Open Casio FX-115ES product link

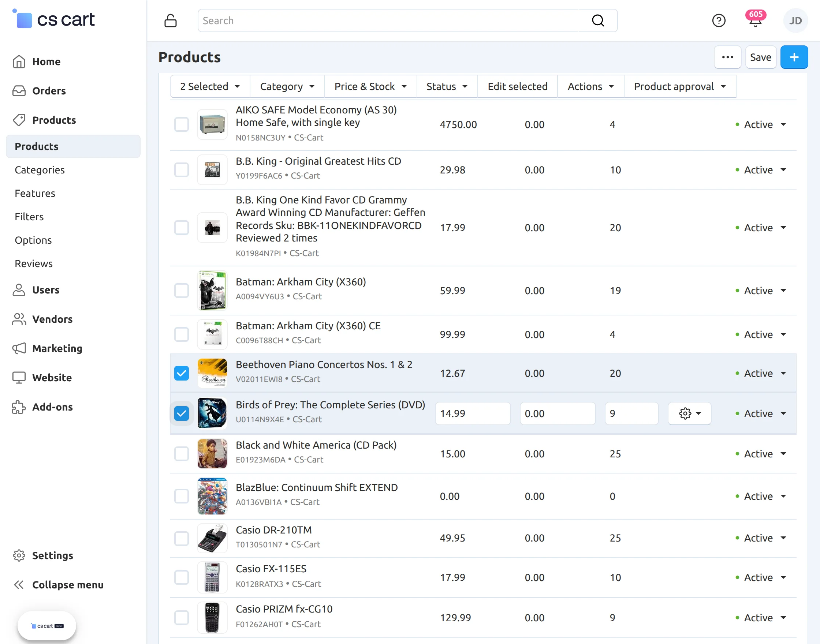click(271, 569)
